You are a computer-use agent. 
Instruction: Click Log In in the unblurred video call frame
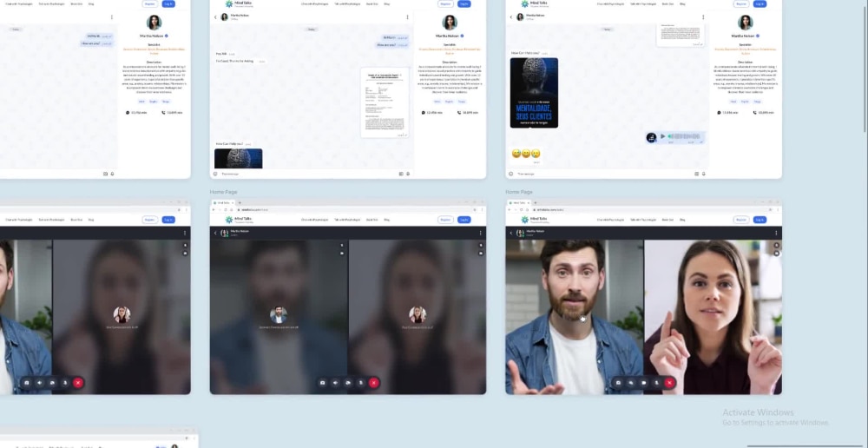pyautogui.click(x=760, y=220)
